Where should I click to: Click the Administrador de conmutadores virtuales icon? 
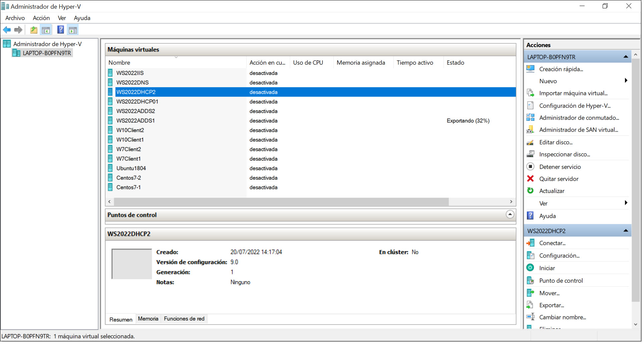[531, 117]
